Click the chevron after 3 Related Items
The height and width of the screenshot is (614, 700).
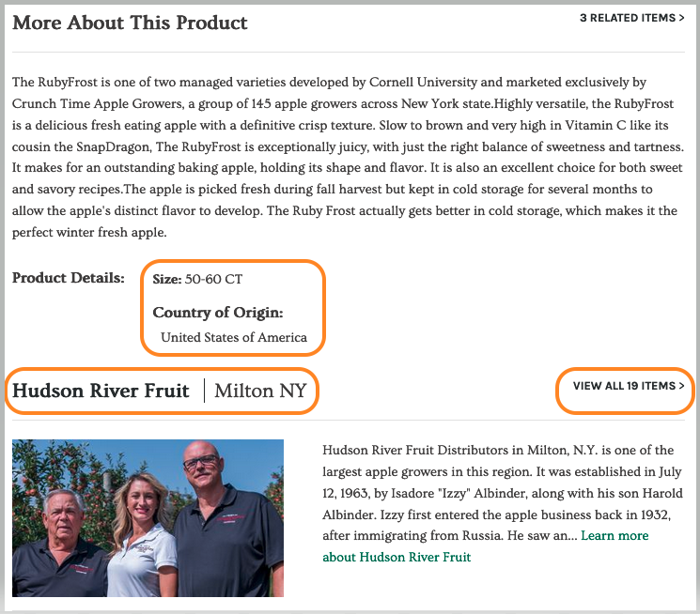[x=682, y=18]
